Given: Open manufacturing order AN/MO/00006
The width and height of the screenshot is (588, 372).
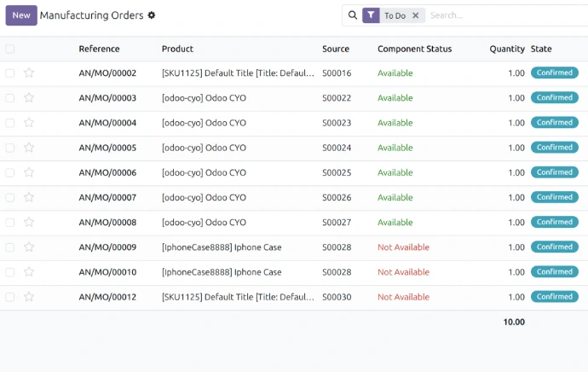Looking at the screenshot, I should pos(107,172).
